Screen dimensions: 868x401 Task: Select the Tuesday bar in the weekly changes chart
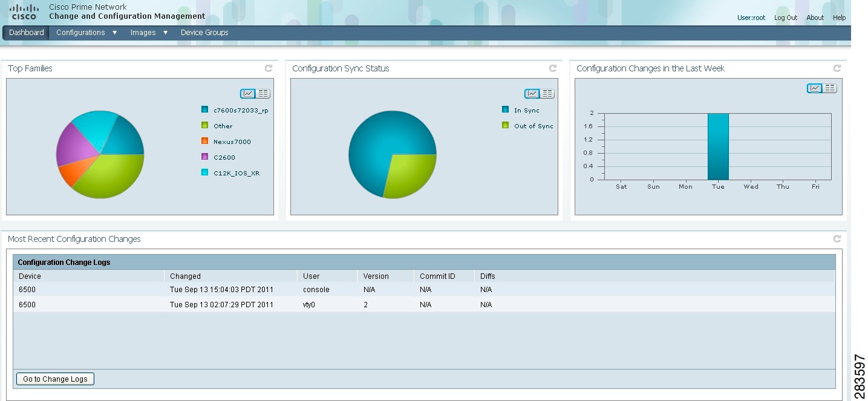tap(718, 145)
